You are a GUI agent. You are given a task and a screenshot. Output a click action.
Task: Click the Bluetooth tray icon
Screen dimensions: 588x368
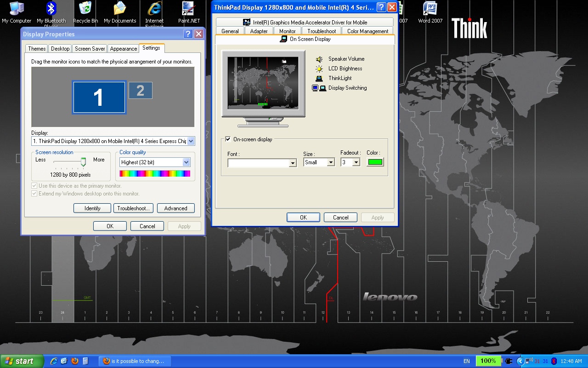(x=554, y=361)
